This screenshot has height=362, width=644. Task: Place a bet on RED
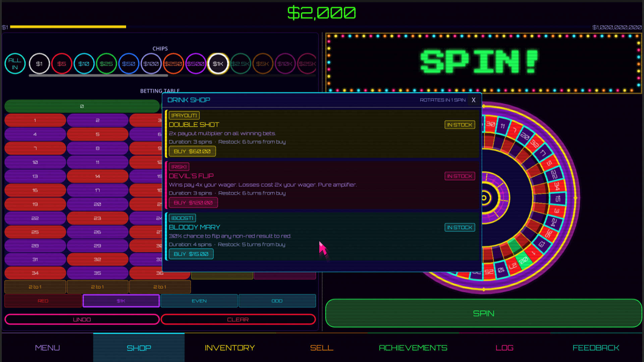pyautogui.click(x=43, y=301)
